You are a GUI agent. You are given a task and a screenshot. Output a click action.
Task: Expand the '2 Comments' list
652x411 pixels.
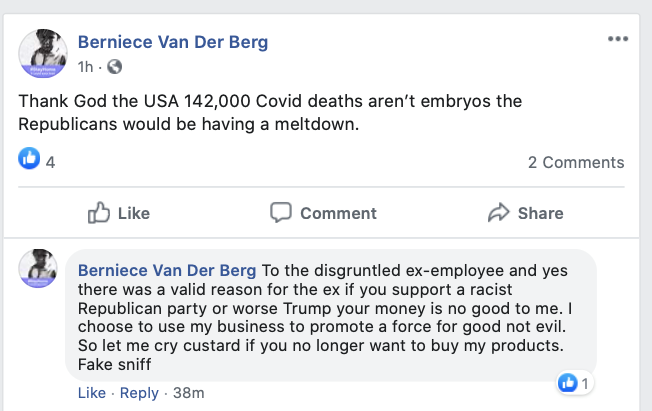click(575, 162)
